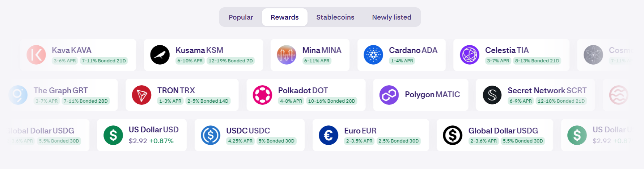Click the Polkadot pink logo icon

point(262,95)
